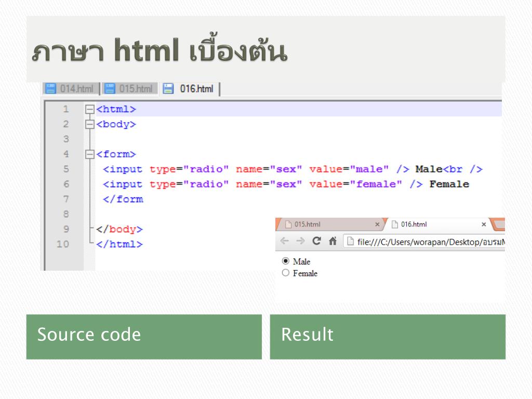Select the Female radio button
Viewport: 532px width, 399px height.
pyautogui.click(x=286, y=273)
